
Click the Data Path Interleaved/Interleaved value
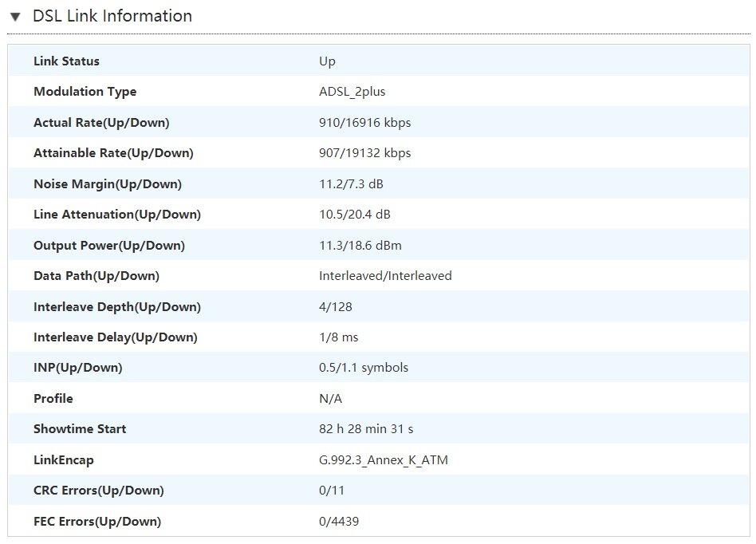(385, 276)
